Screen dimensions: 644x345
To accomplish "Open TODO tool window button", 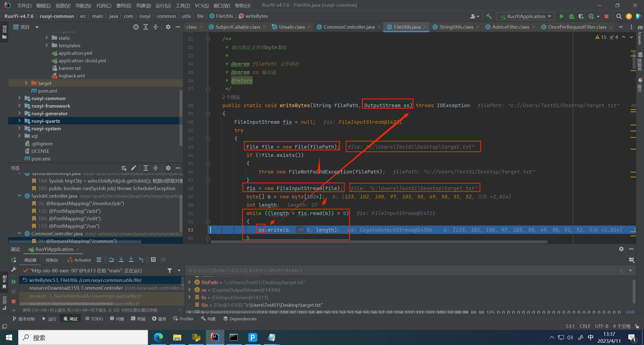I will (94, 319).
